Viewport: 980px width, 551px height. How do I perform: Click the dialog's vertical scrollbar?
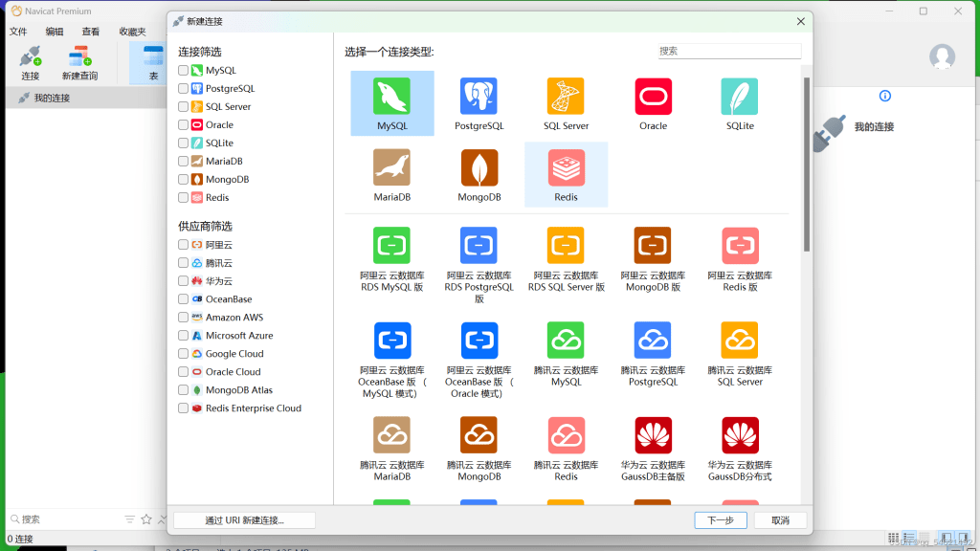pyautogui.click(x=806, y=163)
